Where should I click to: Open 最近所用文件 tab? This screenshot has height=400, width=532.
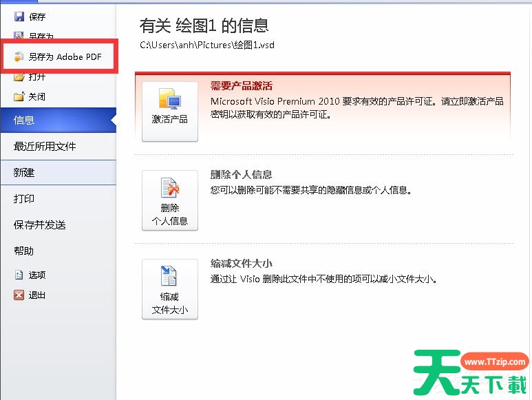(58, 146)
